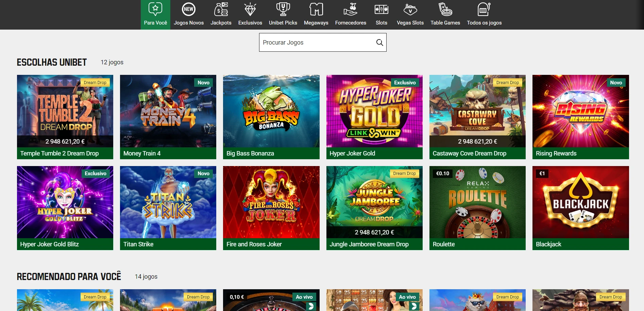Click the Money Train 4 title
This screenshot has height=311, width=644.
142,153
